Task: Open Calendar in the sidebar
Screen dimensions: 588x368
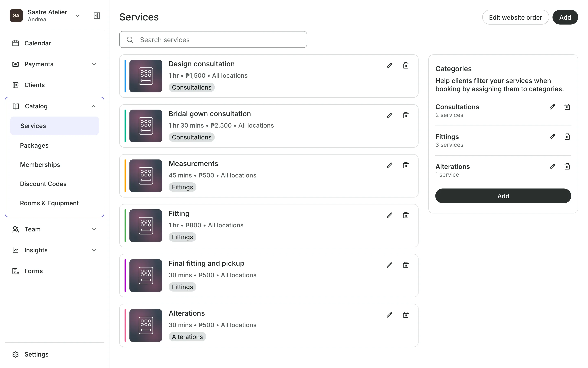Action: pyautogui.click(x=55, y=43)
